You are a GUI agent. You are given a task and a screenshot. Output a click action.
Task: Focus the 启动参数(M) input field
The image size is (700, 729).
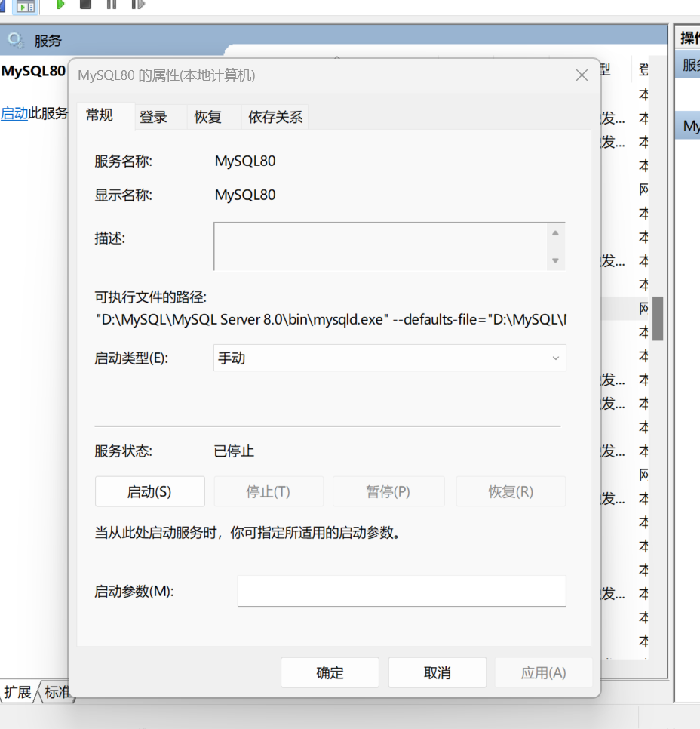[x=401, y=591]
